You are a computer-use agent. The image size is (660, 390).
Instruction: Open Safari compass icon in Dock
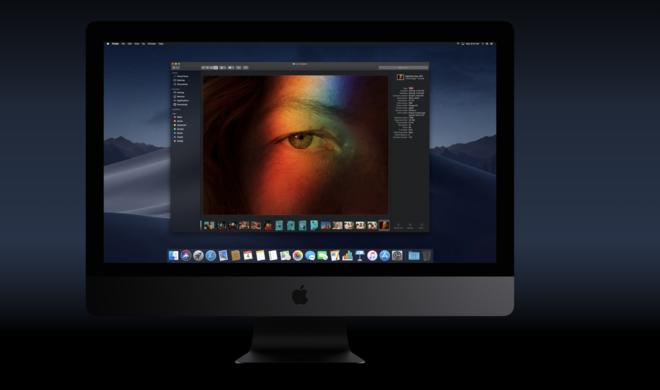tap(210, 255)
